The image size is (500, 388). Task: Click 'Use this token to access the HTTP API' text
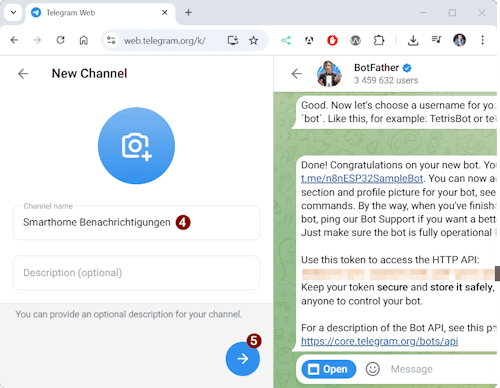click(390, 260)
